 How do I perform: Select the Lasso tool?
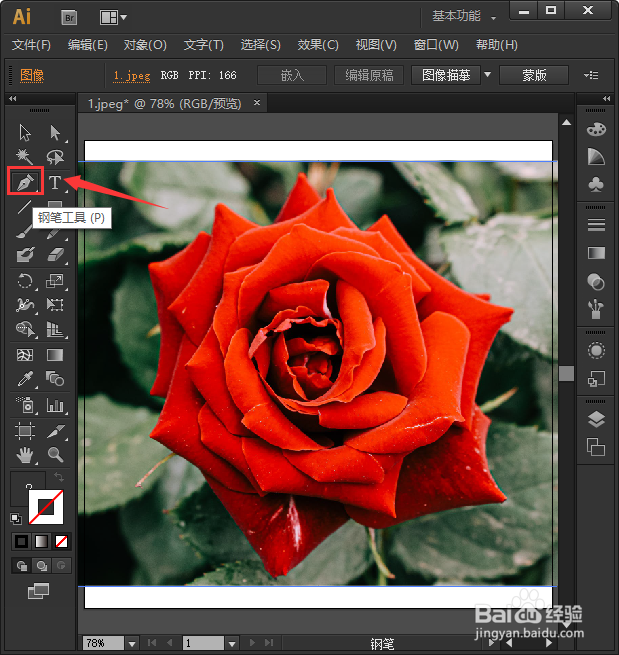(55, 157)
